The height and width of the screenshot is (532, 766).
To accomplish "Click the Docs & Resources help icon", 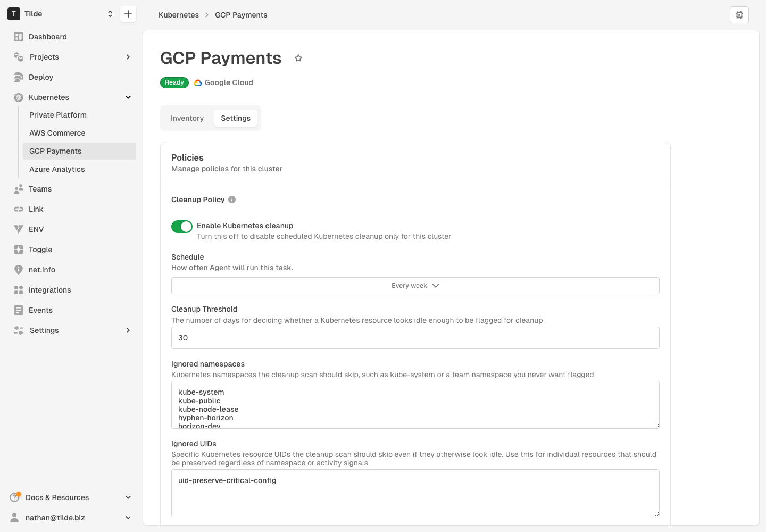I will tap(15, 497).
